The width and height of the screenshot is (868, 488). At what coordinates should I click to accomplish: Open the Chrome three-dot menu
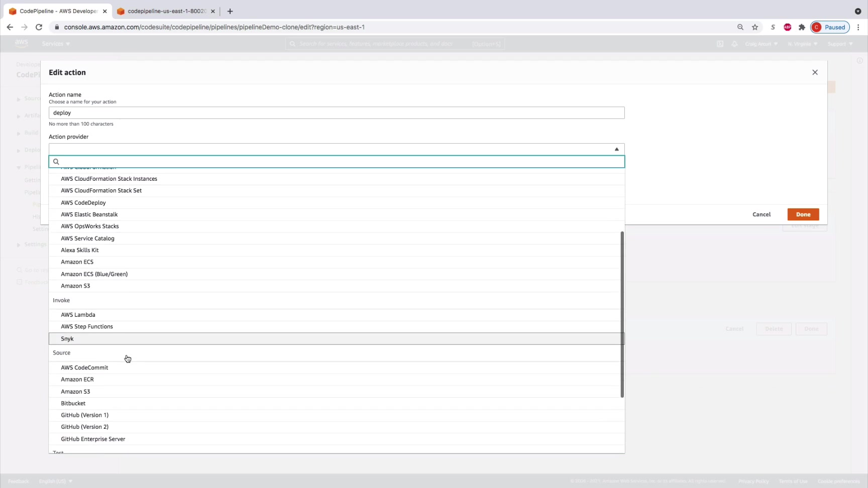[858, 27]
